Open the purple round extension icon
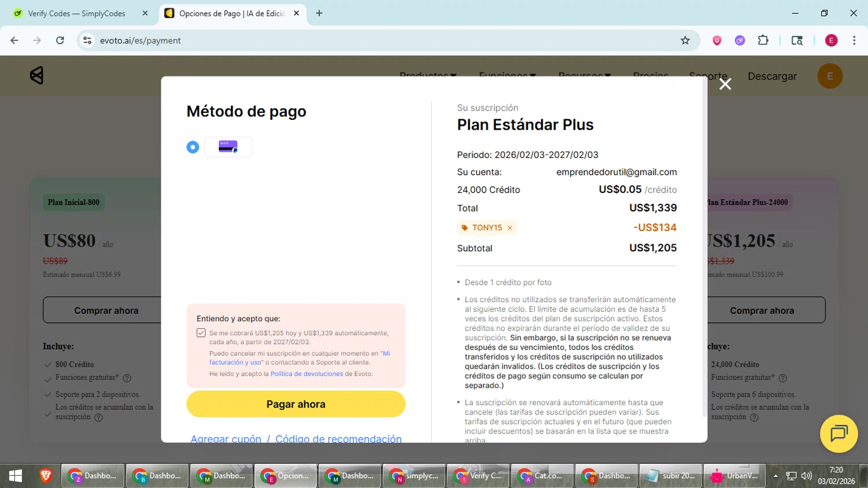868x488 pixels. [x=740, y=41]
